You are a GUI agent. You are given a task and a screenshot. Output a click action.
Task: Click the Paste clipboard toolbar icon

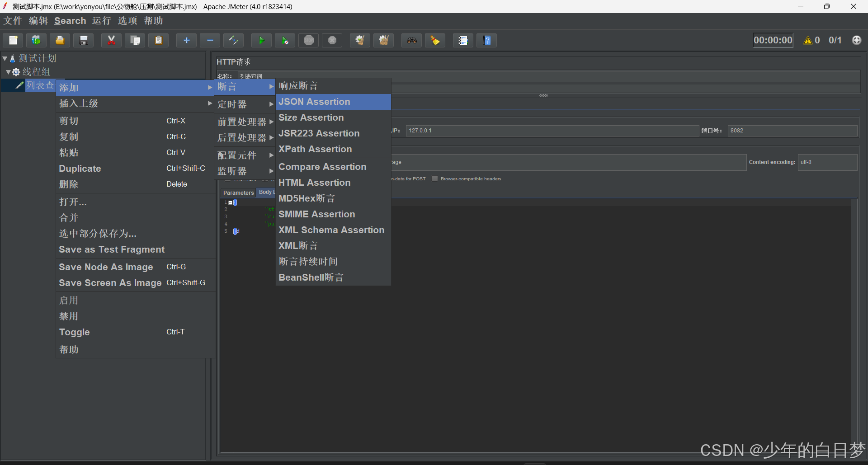(x=159, y=40)
